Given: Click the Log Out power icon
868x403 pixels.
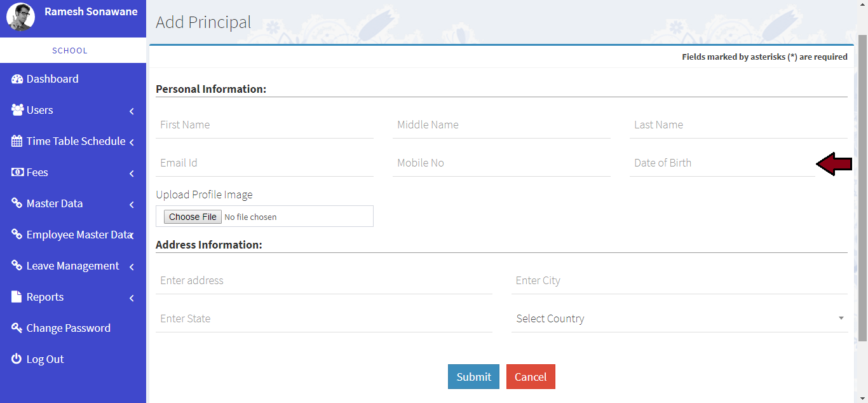Looking at the screenshot, I should click(17, 359).
